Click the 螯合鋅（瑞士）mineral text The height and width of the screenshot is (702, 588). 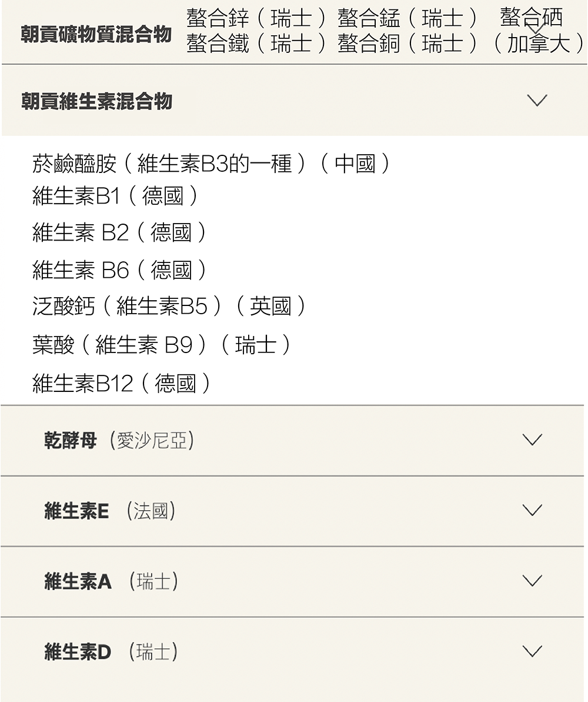pos(256,19)
